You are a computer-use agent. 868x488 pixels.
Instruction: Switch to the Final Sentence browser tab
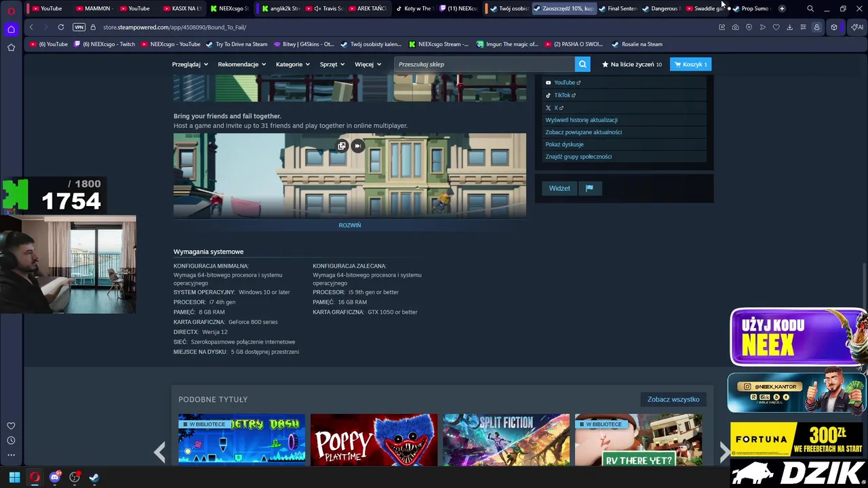[x=617, y=9]
